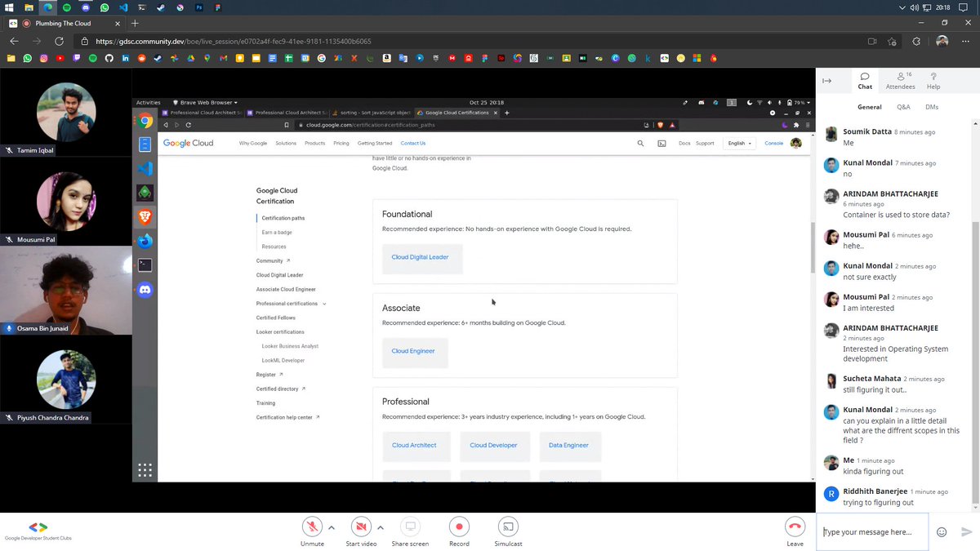This screenshot has width=980, height=551.
Task: Open the DMs sub-tab
Action: [932, 107]
